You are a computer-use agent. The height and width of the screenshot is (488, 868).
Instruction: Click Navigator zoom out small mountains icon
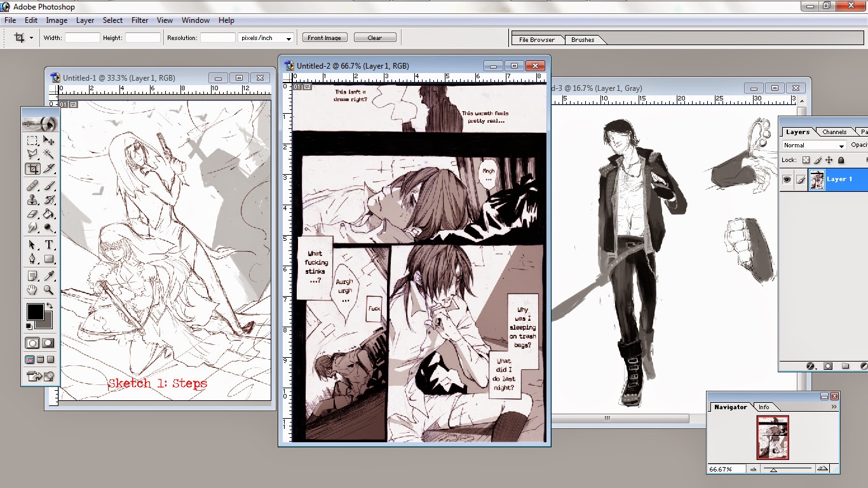pyautogui.click(x=754, y=470)
